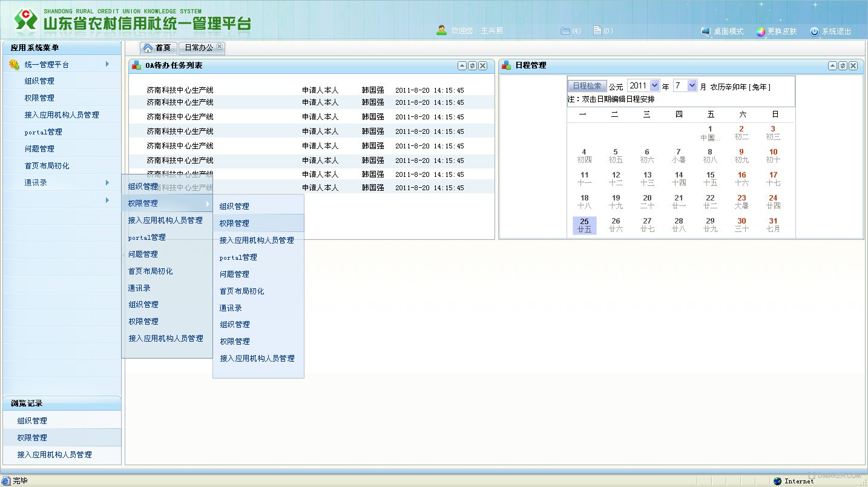Viewport: 868px width, 487px height.
Task: Open the folder icon showing (4)
Action: 565,31
